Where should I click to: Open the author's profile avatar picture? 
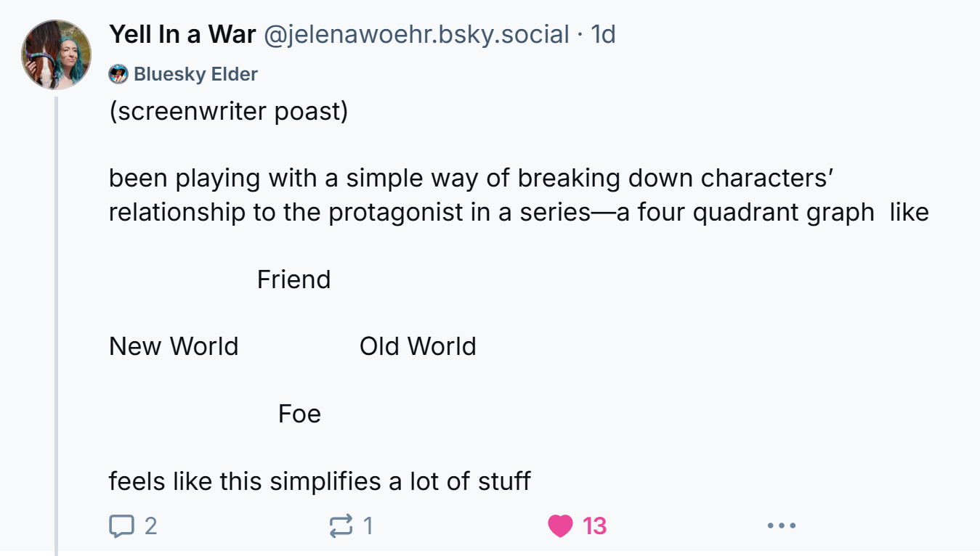point(57,55)
